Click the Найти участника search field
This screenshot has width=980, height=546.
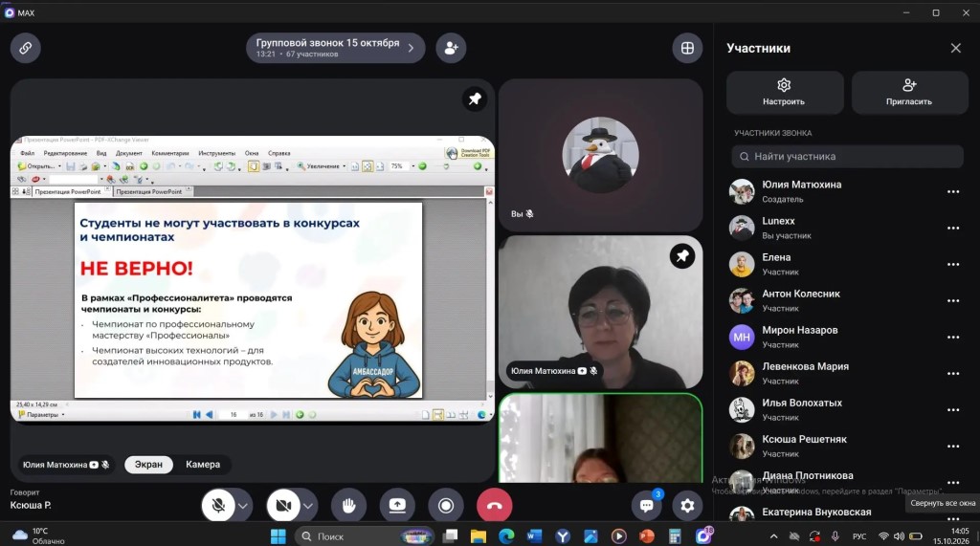(848, 157)
